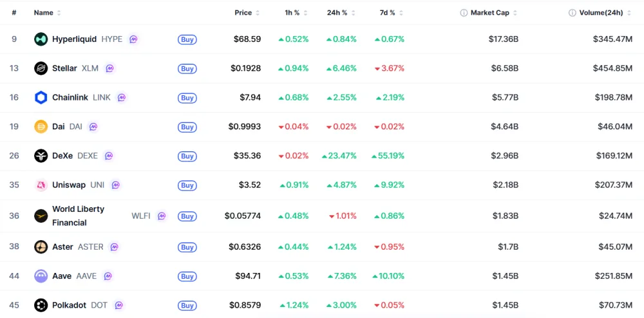This screenshot has height=318, width=644.
Task: Open the DeXe name link
Action: point(62,156)
